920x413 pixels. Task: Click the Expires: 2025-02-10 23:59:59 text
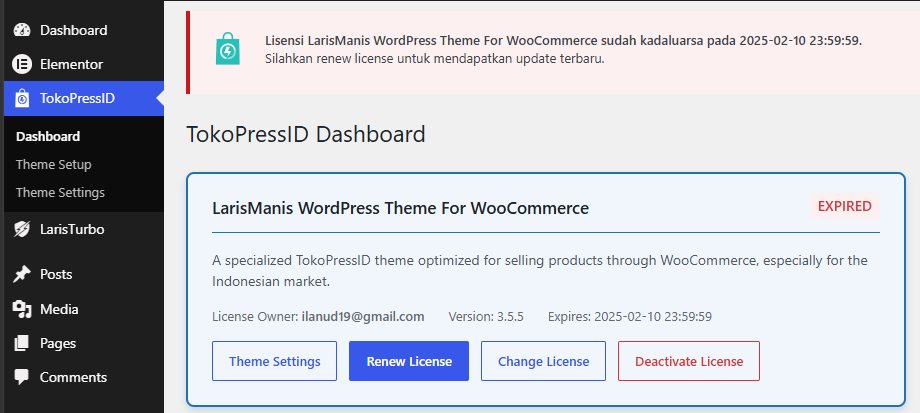click(630, 317)
